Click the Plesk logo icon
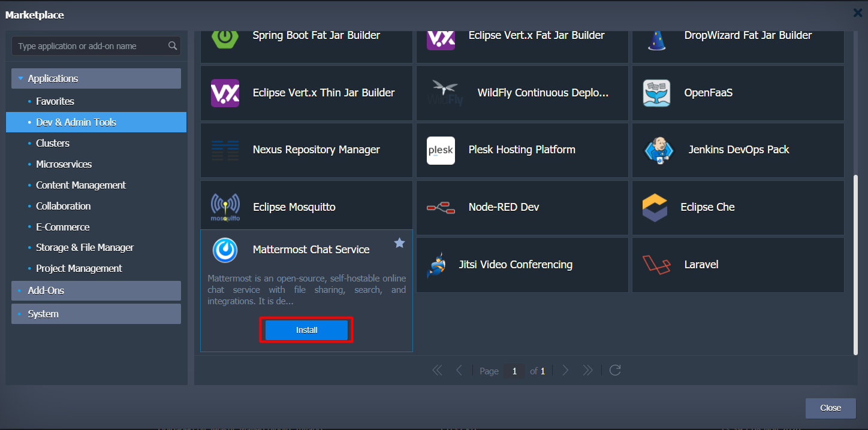This screenshot has width=868, height=430. pos(441,150)
